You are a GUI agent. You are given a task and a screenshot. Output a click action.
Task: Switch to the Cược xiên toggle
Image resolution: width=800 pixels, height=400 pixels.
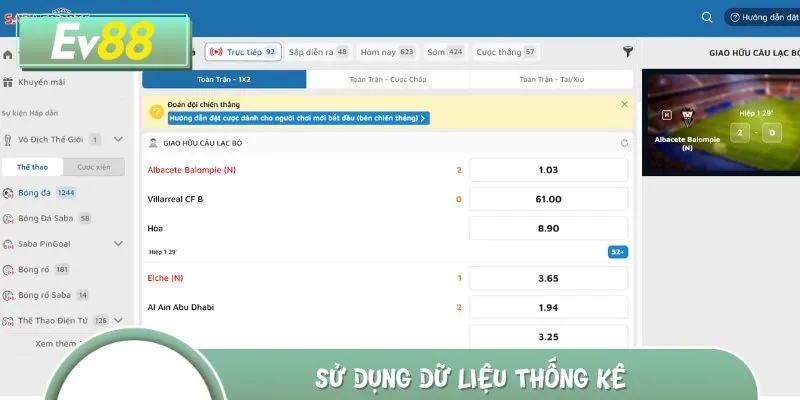[94, 167]
